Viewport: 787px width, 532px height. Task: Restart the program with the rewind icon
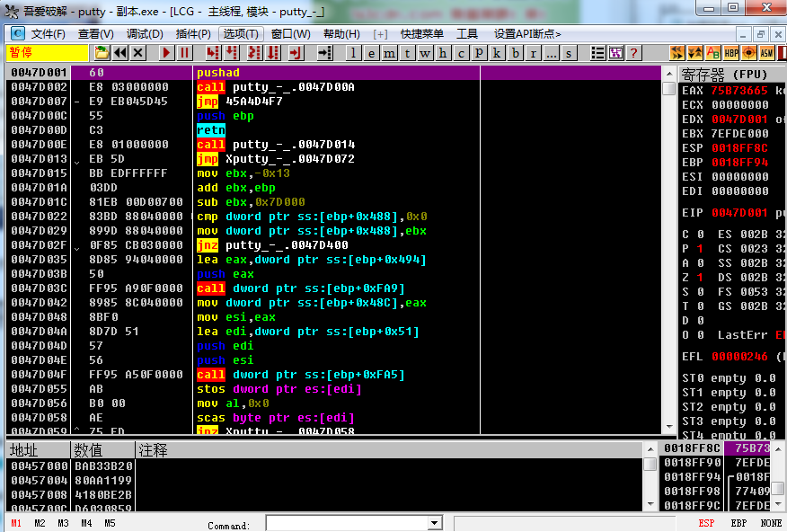coord(119,53)
